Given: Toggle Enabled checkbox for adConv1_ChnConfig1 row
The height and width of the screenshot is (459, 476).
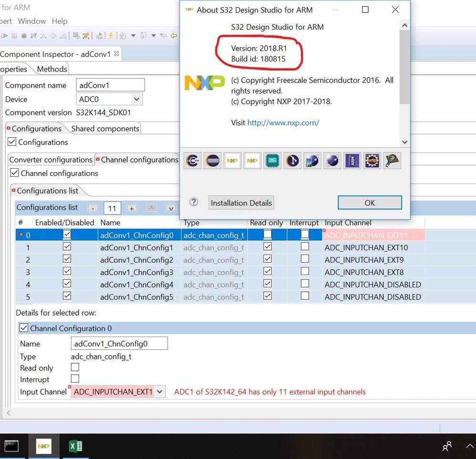Looking at the screenshot, I should [x=67, y=246].
